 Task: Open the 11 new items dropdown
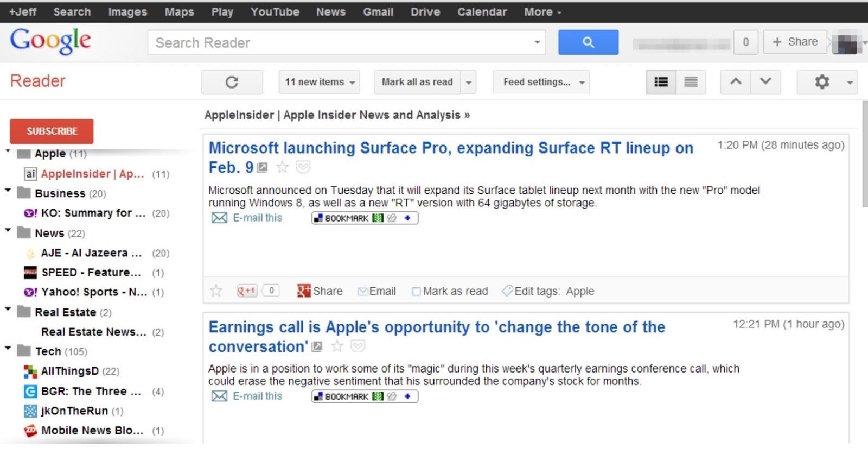click(319, 82)
